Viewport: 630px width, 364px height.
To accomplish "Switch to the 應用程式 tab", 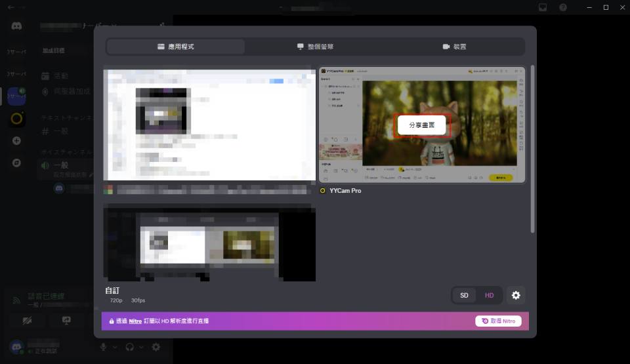I will [x=176, y=47].
